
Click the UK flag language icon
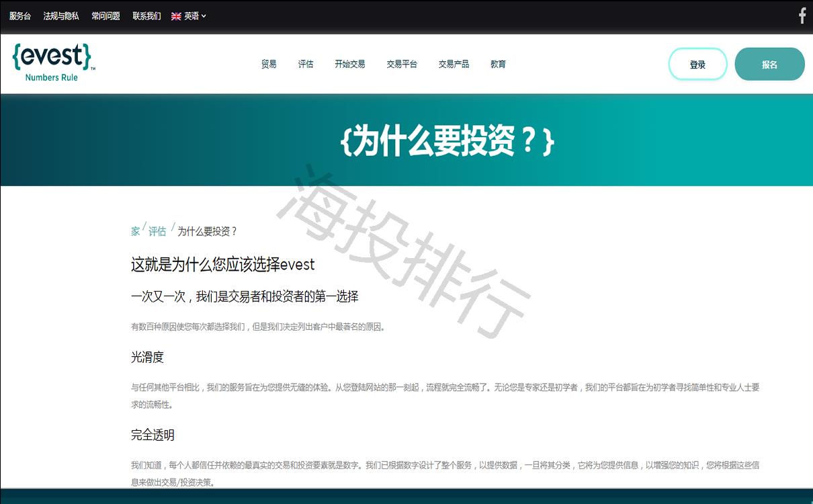[176, 16]
